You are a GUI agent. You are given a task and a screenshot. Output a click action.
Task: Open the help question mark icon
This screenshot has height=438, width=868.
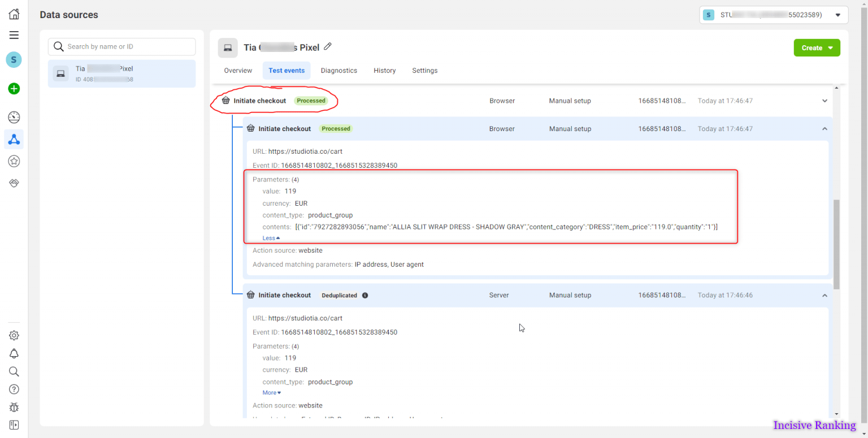pos(14,389)
